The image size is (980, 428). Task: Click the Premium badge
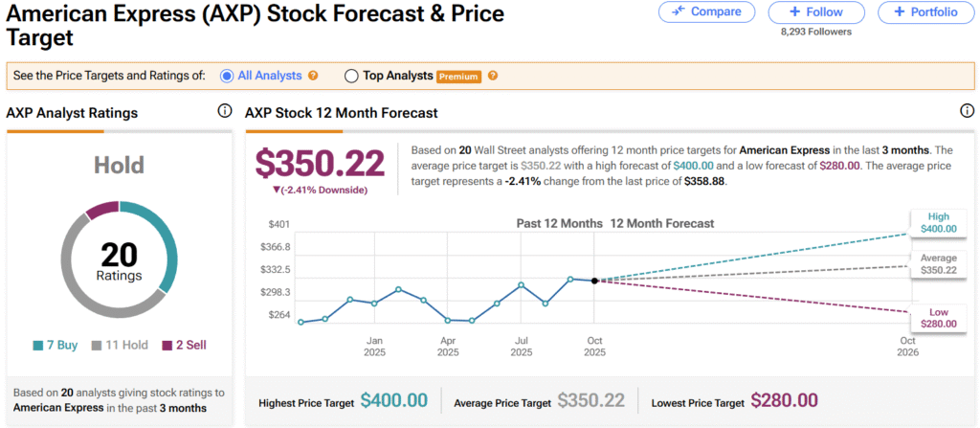tap(458, 77)
